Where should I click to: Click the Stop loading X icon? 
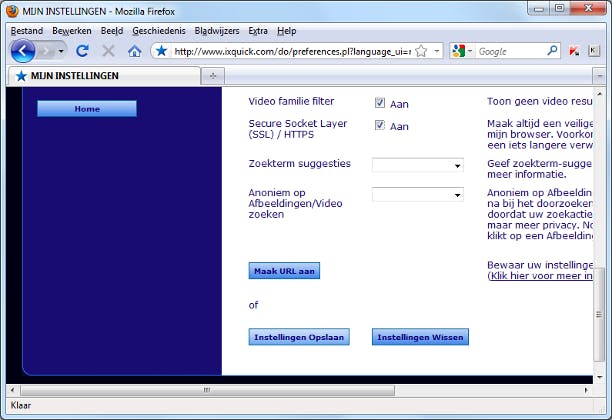108,51
